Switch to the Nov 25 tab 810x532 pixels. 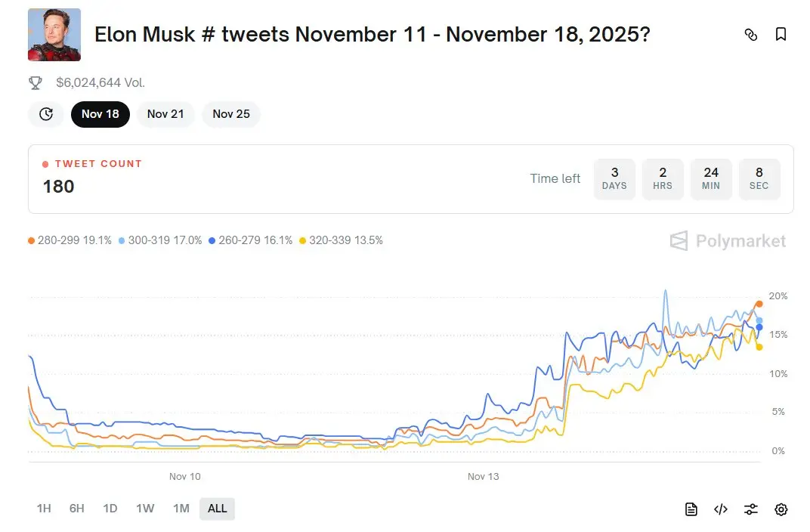coord(231,114)
